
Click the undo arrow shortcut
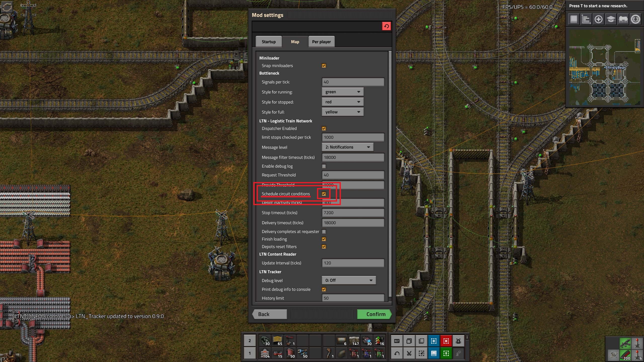[x=397, y=353]
